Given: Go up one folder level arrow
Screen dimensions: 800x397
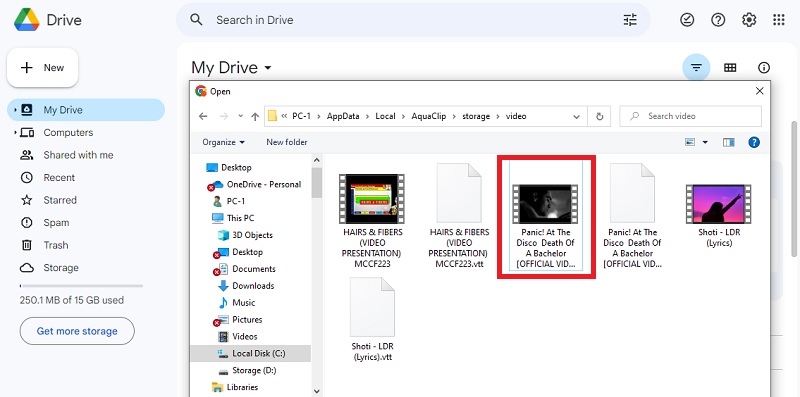Looking at the screenshot, I should 255,116.
